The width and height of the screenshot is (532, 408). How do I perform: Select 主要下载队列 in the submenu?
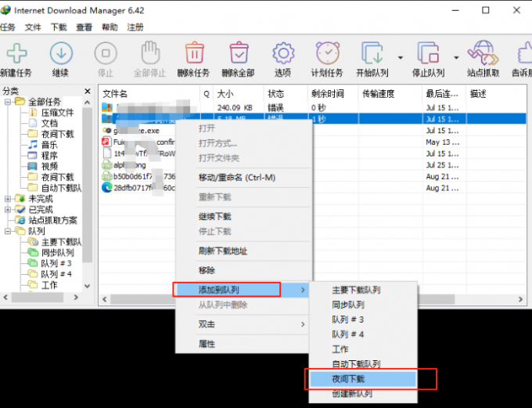click(x=356, y=290)
